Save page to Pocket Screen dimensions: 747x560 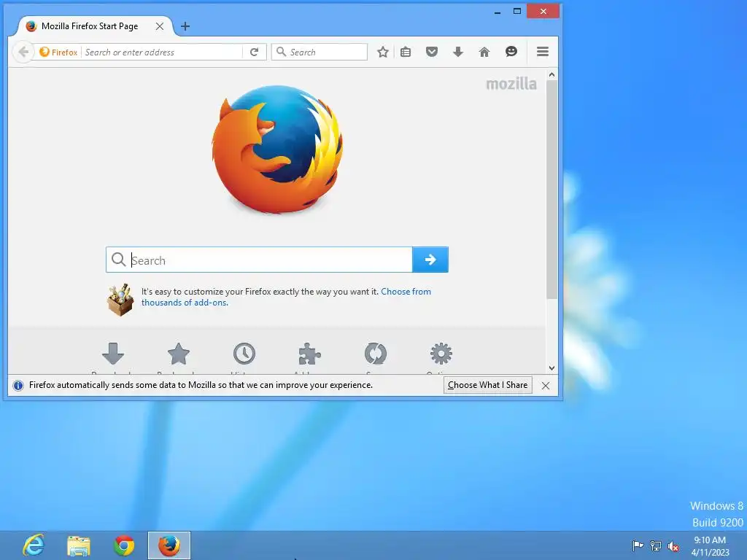click(432, 52)
